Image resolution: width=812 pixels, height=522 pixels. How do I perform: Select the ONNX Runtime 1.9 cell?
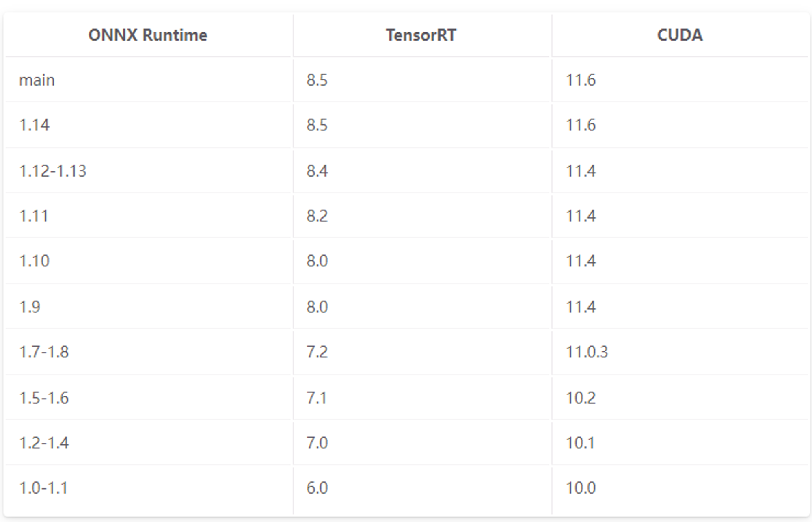(x=148, y=307)
